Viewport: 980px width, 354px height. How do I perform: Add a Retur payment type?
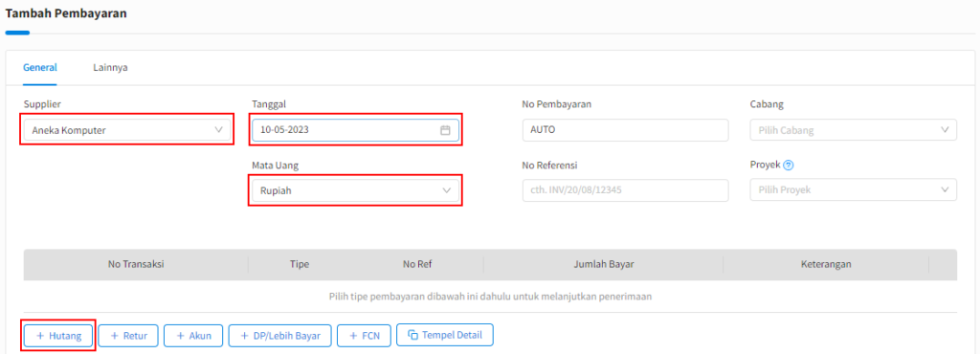click(x=128, y=335)
